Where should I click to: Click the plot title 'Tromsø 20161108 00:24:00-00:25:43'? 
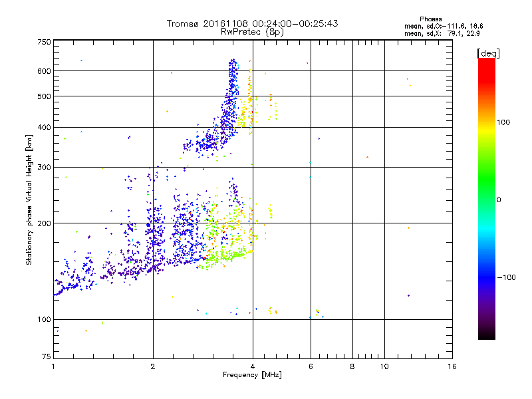point(252,23)
